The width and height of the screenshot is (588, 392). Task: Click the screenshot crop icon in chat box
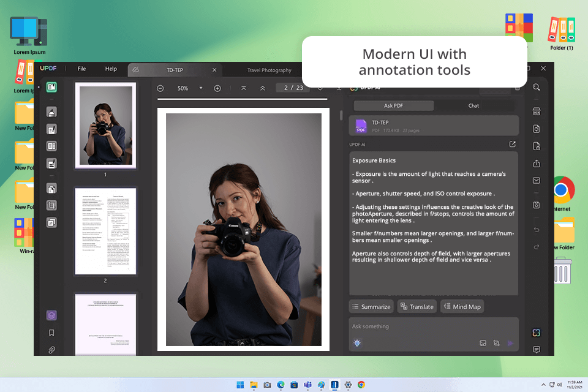pyautogui.click(x=497, y=343)
